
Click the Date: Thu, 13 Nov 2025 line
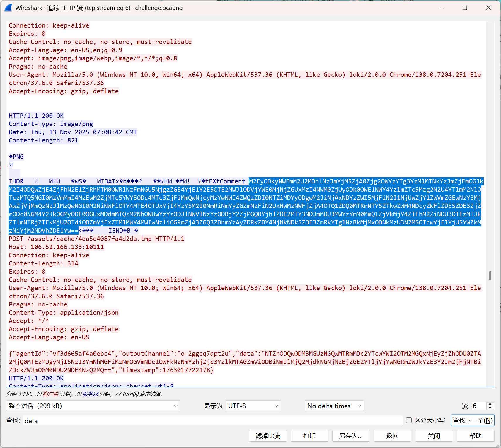coord(73,132)
